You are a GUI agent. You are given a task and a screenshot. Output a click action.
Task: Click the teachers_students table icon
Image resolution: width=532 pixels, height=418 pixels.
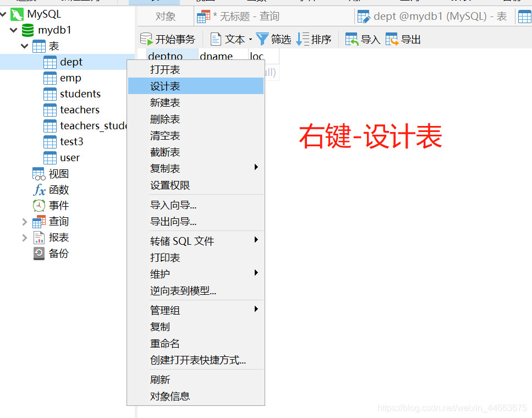[x=50, y=126]
